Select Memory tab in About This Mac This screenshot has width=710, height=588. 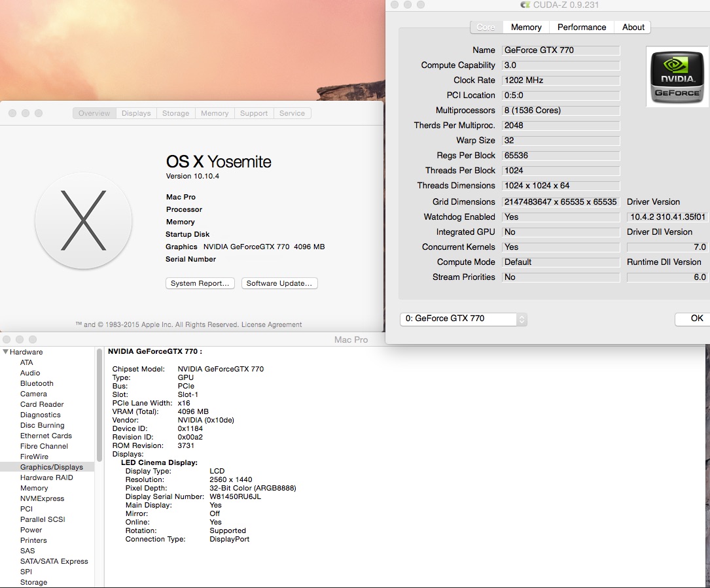tap(215, 113)
